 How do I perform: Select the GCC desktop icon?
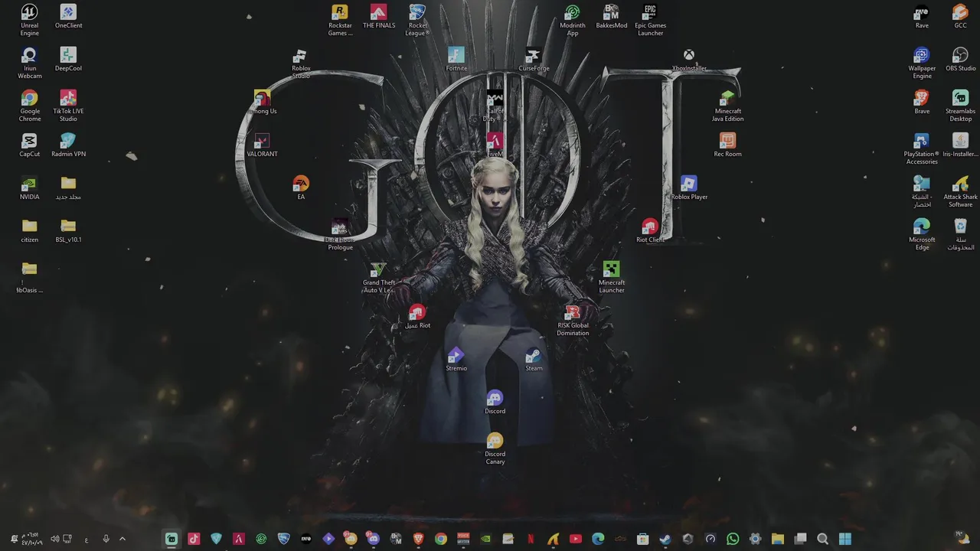960,16
